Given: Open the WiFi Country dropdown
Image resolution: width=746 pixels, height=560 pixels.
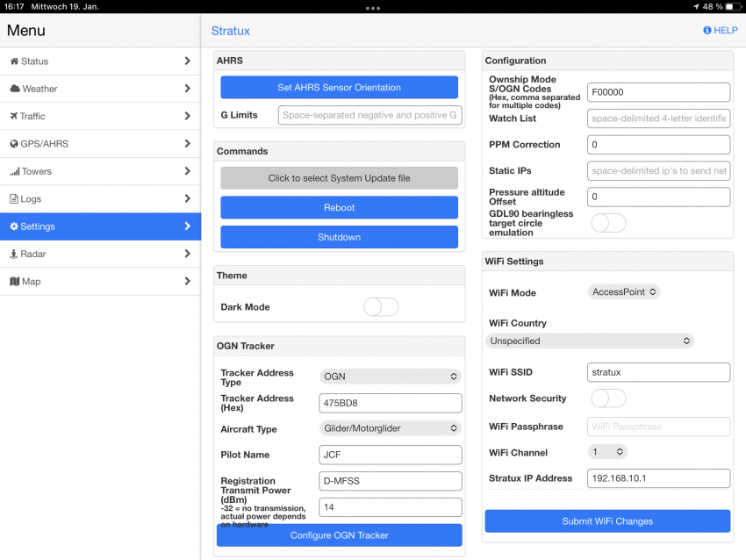Looking at the screenshot, I should click(590, 341).
